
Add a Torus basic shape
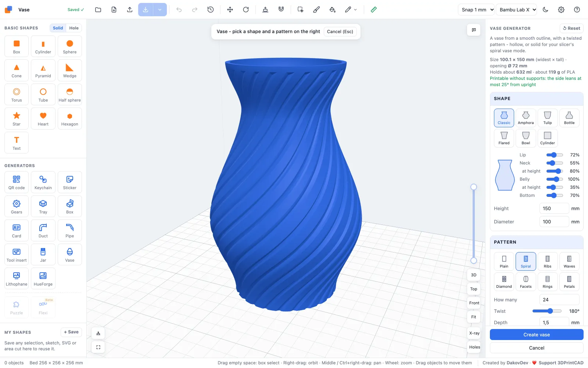[17, 95]
